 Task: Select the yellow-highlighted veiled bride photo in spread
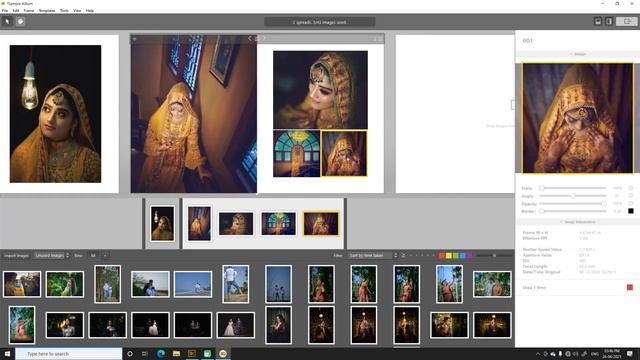344,153
